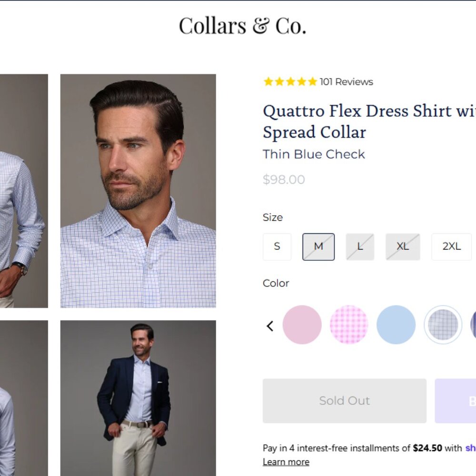Viewport: 476px width, 476px height.
Task: Select size M
Action: click(318, 247)
